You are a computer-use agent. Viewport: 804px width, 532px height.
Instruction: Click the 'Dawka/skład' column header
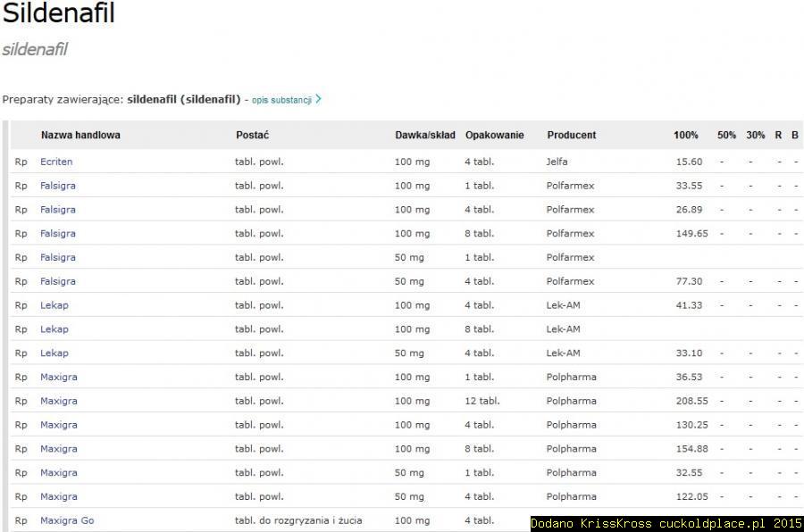click(x=424, y=135)
